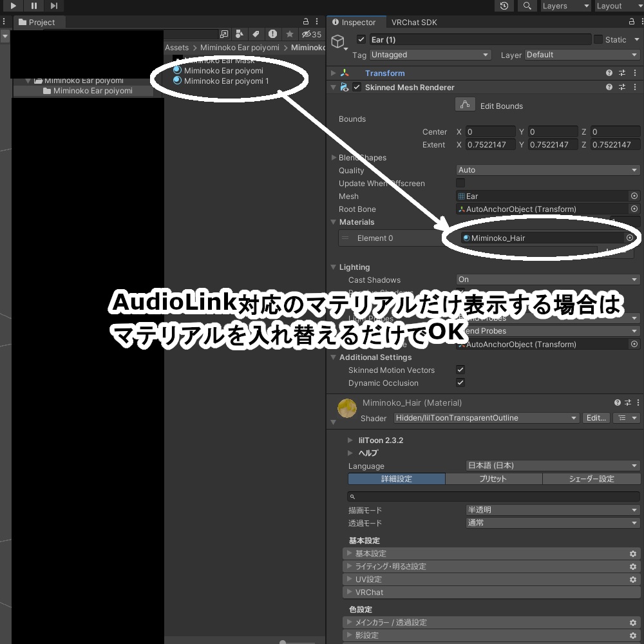Select the シェーダー設定 tab
Viewport: 644px width, 644px height.
[x=591, y=479]
